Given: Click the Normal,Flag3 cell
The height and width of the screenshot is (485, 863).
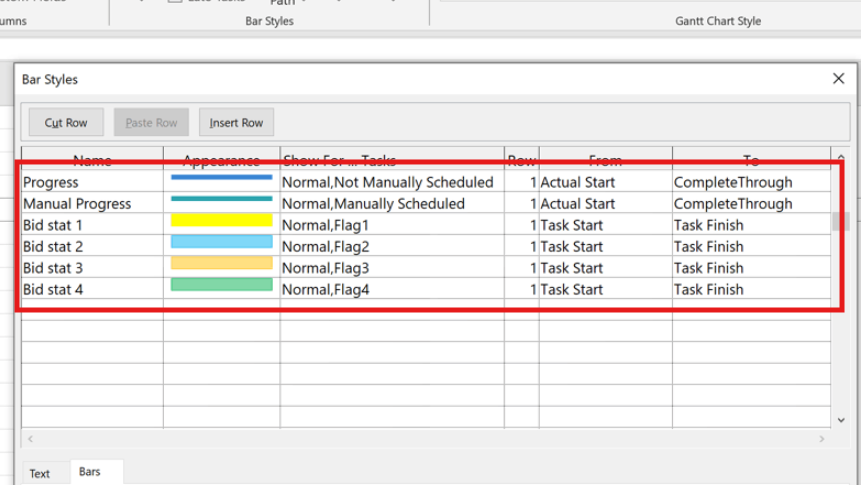Looking at the screenshot, I should (x=392, y=268).
